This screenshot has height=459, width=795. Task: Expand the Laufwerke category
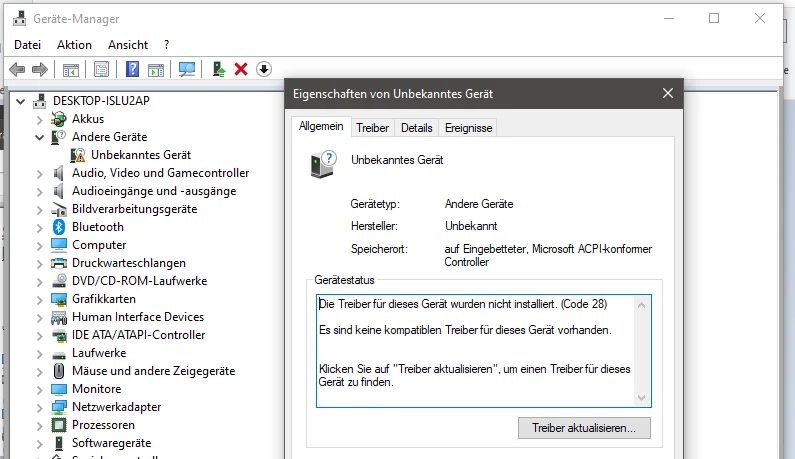click(40, 353)
